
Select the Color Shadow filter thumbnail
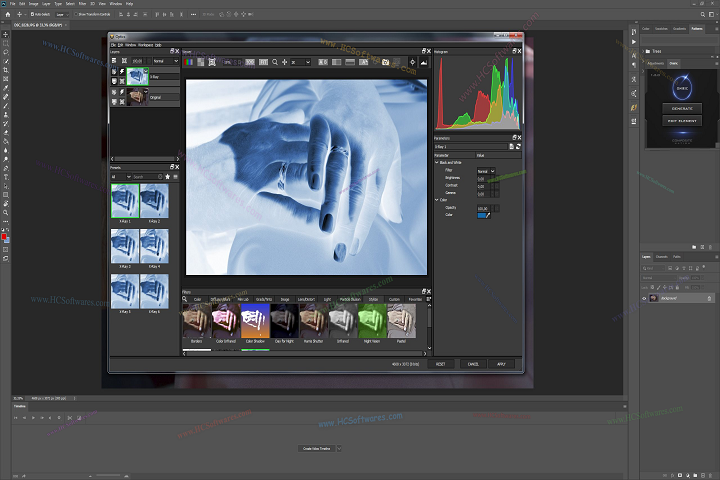[x=255, y=321]
